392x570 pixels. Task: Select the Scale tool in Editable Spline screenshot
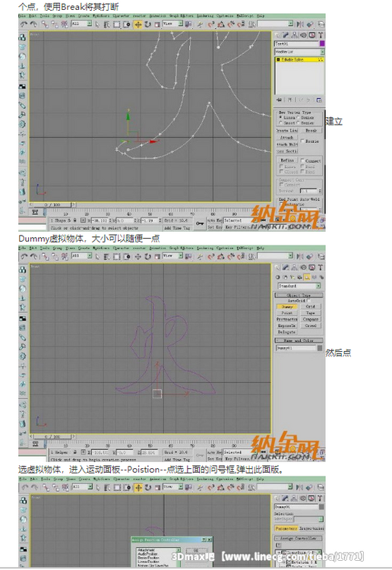157,24
